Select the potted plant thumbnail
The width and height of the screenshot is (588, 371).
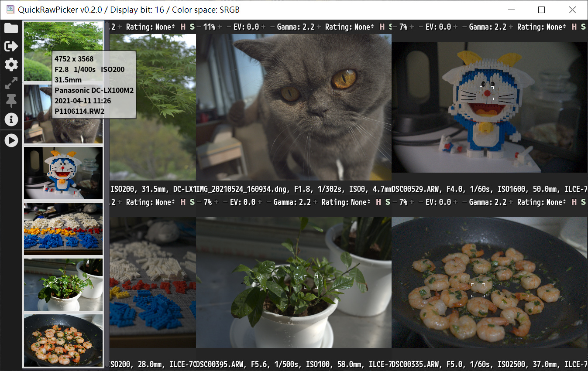63,285
